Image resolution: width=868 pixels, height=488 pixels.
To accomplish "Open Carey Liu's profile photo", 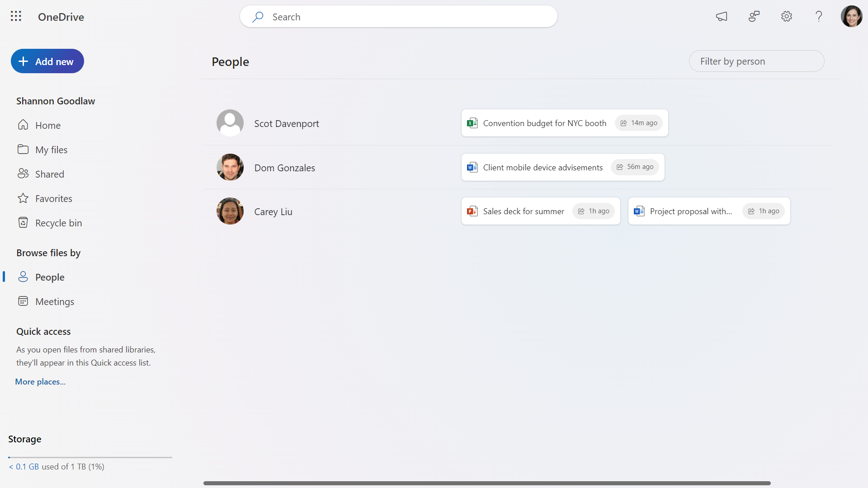I will [x=230, y=211].
